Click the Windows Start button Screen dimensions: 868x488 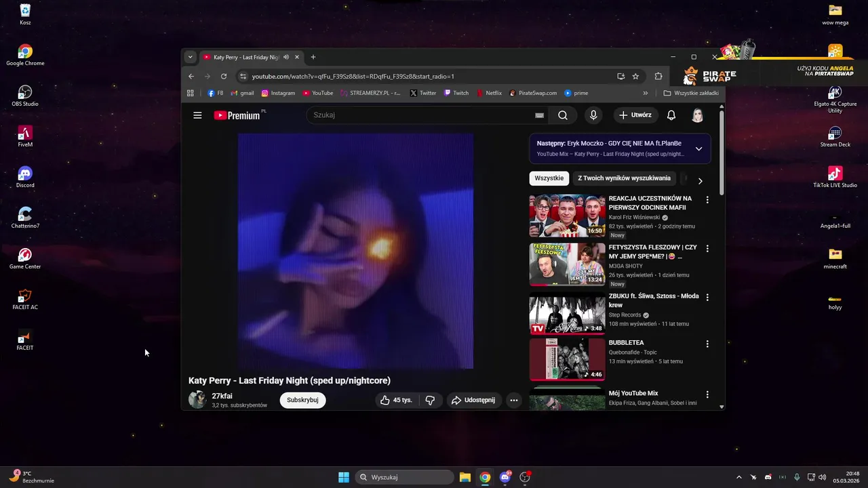coord(344,477)
